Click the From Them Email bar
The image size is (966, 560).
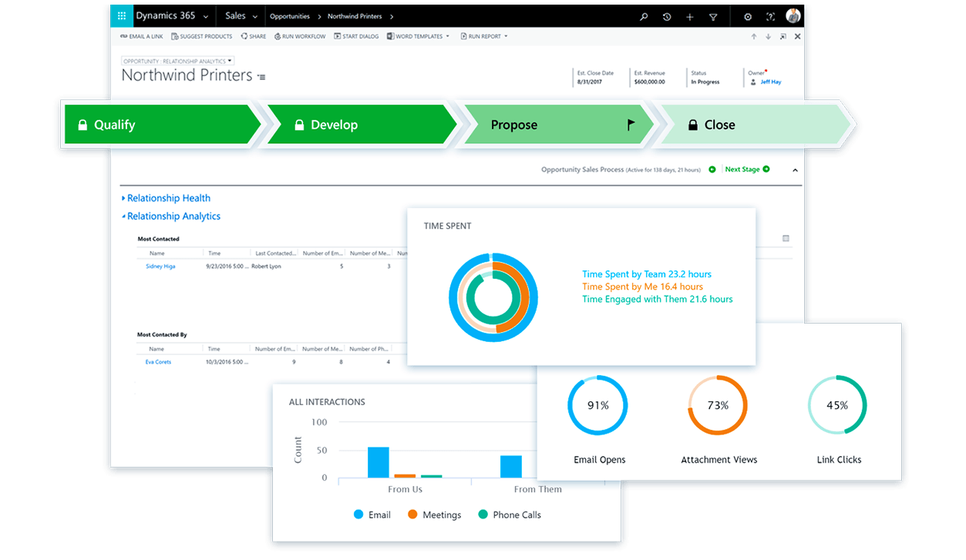[511, 467]
